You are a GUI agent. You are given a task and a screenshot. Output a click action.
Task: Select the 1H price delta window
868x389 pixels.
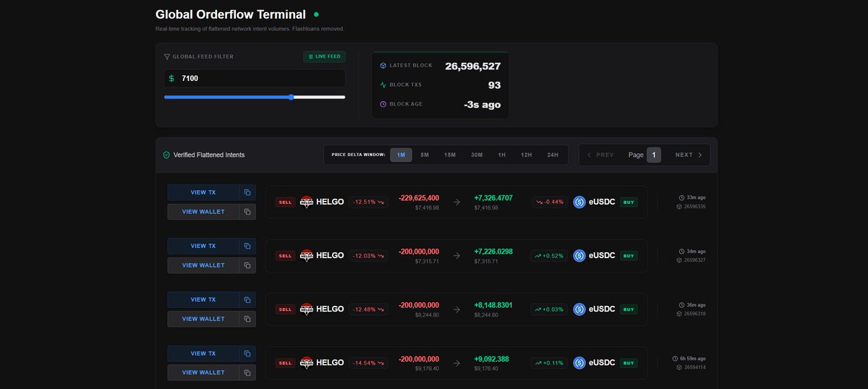502,155
